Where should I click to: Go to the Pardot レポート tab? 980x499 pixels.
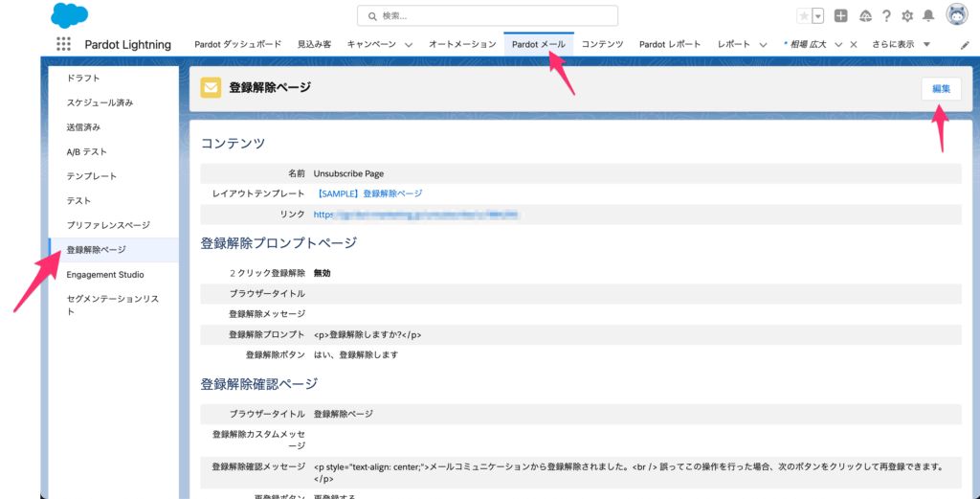(670, 44)
